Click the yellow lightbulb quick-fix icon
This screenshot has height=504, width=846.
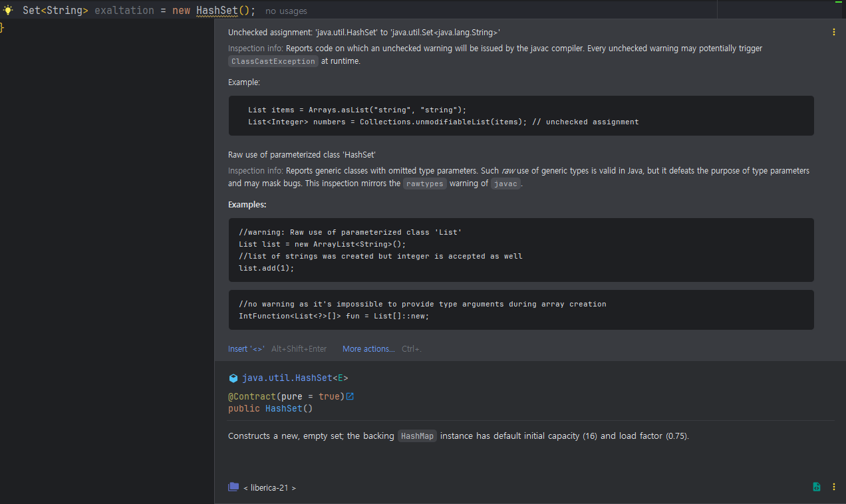7,10
